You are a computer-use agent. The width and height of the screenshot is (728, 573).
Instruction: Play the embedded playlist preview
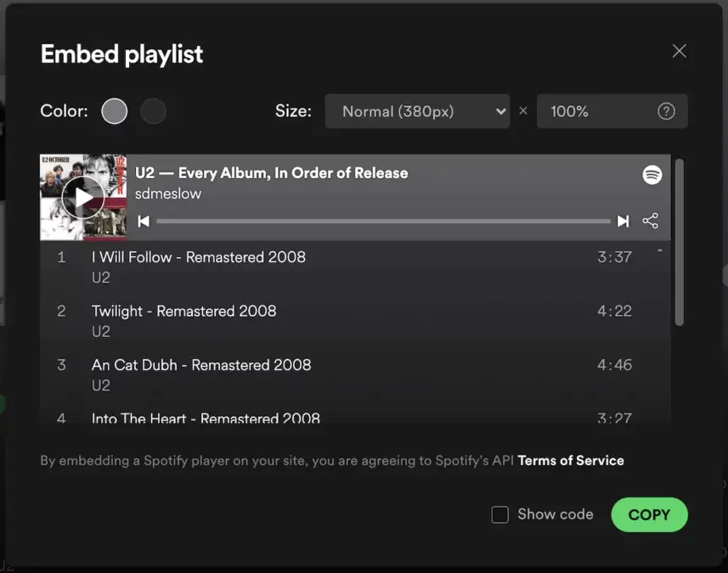(82, 197)
